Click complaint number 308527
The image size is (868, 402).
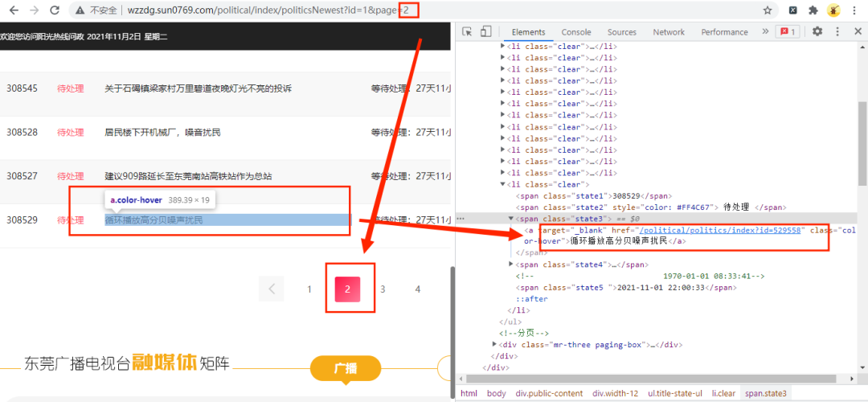(x=23, y=176)
